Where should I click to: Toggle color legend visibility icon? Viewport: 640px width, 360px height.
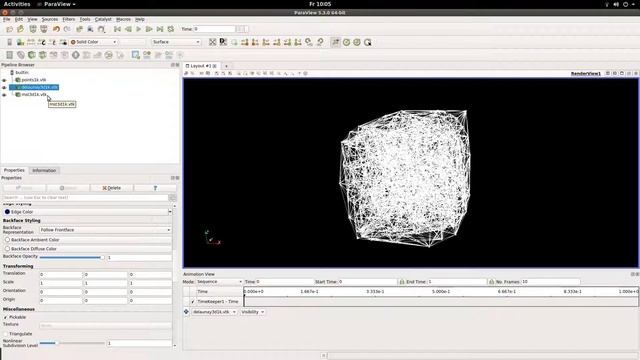[x=9, y=42]
